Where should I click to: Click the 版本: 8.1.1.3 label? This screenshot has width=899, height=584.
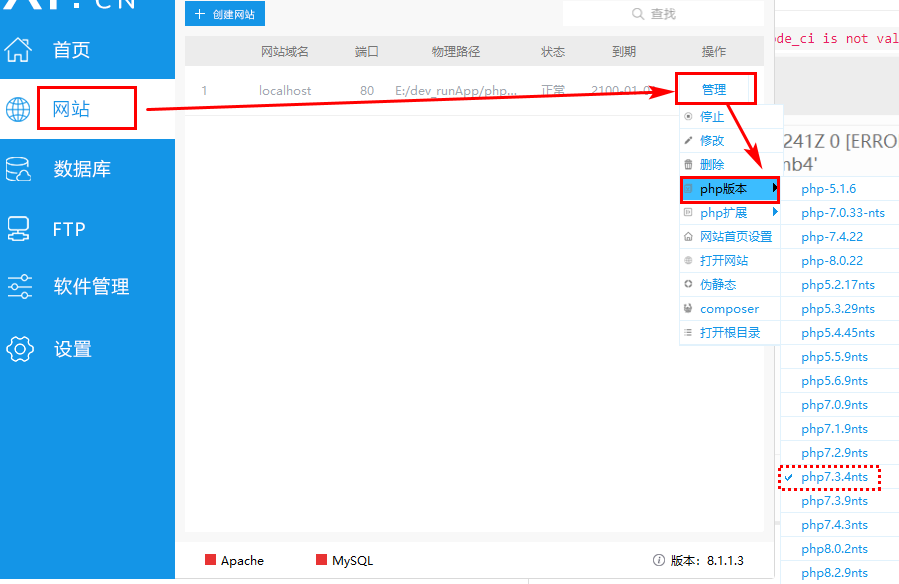(x=707, y=561)
